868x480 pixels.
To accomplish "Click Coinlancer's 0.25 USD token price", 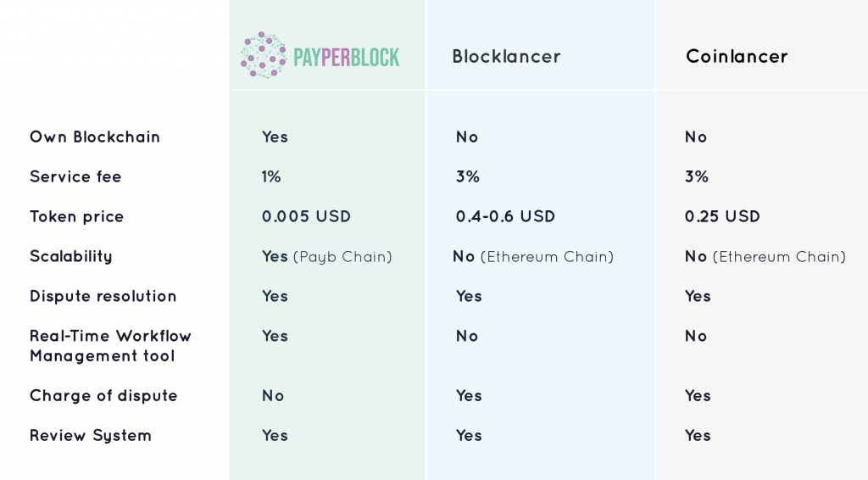I will pos(722,216).
